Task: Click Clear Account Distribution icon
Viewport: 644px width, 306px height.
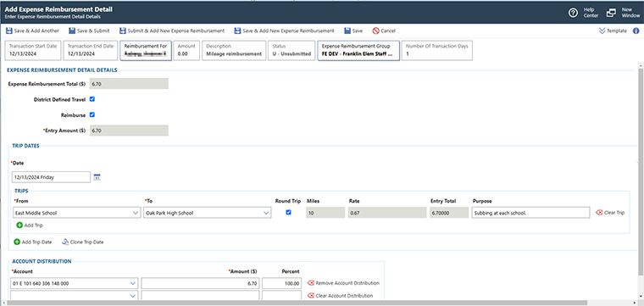Action: tap(310, 296)
